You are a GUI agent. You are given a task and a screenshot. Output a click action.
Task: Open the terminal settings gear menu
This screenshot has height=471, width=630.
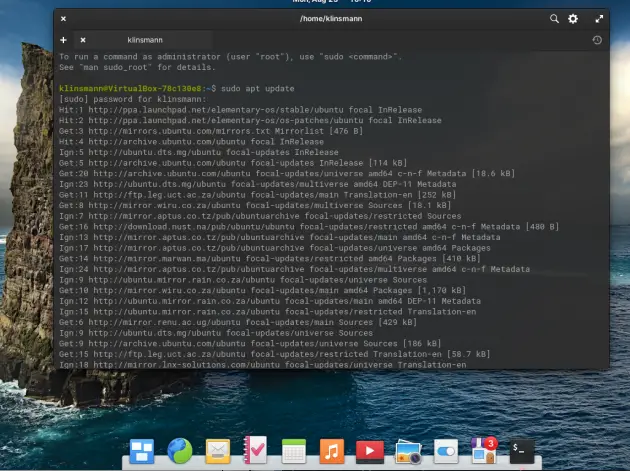coord(573,18)
